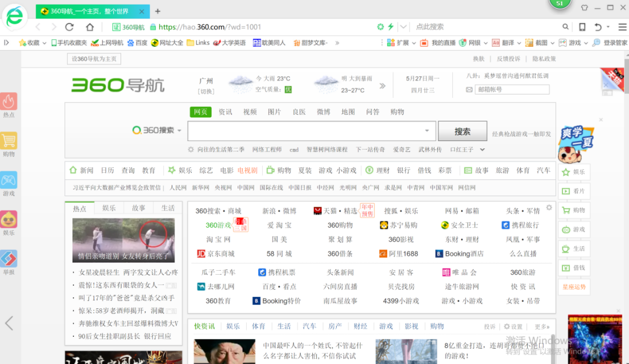Screen dimensions: 629x364
Task: Open the 360游戏 link
Action: [x=218, y=225]
